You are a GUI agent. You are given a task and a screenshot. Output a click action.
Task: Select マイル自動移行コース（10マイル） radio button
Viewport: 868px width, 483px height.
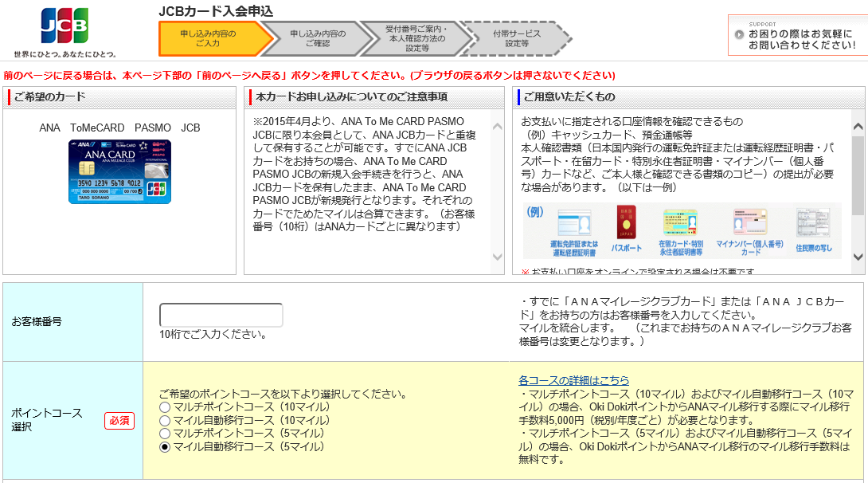(164, 420)
